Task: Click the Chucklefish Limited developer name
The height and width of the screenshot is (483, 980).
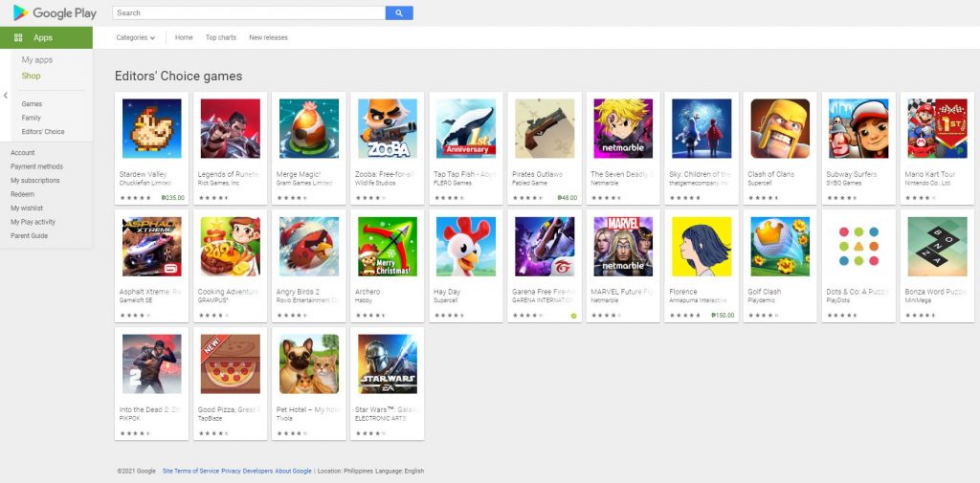Action: tap(144, 183)
